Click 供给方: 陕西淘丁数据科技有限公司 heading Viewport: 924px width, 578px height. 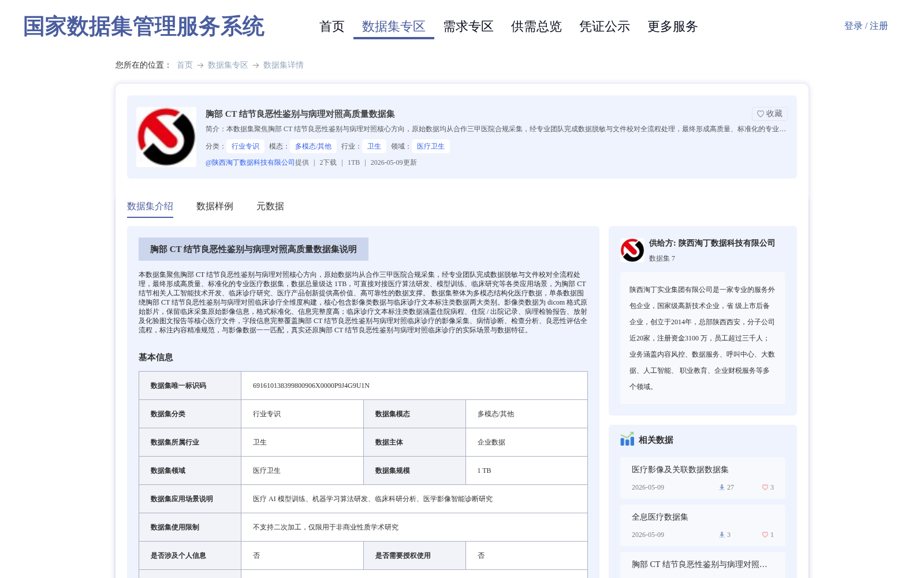[712, 243]
